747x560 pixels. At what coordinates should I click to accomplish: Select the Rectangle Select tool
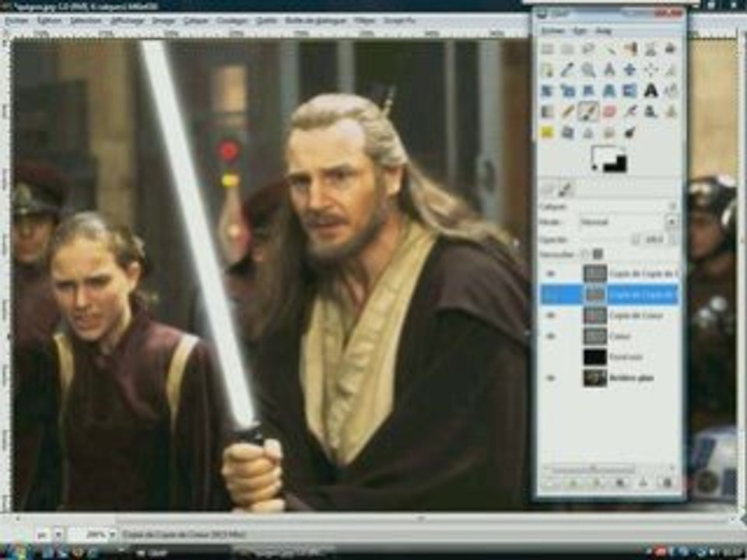547,49
